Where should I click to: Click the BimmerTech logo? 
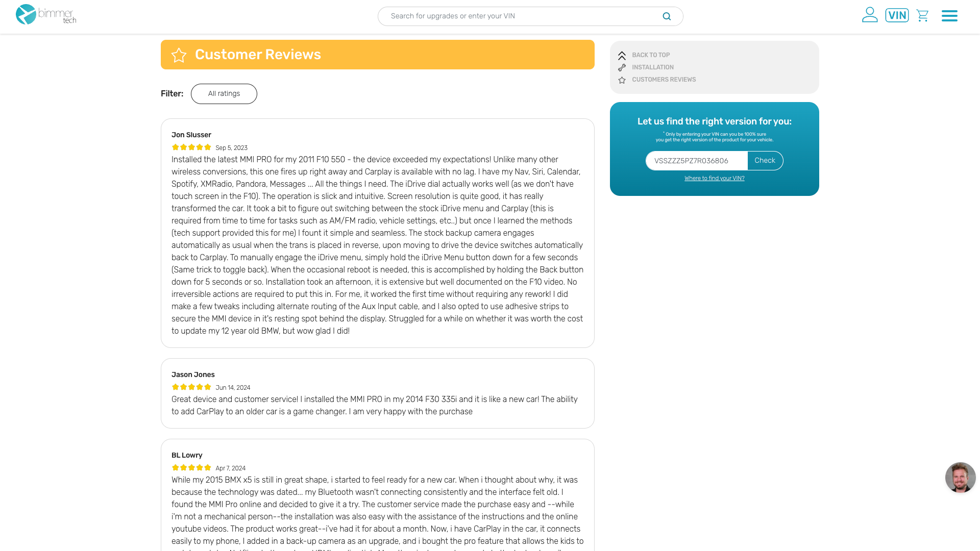46,15
